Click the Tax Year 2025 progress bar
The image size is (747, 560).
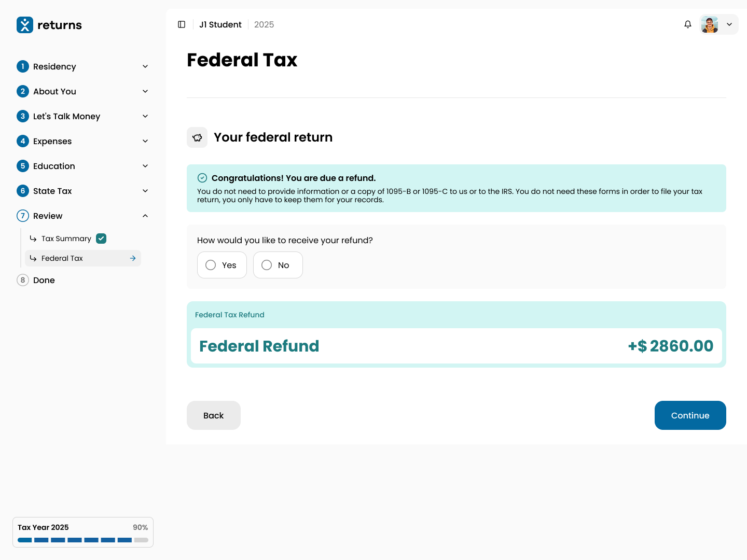tap(83, 540)
